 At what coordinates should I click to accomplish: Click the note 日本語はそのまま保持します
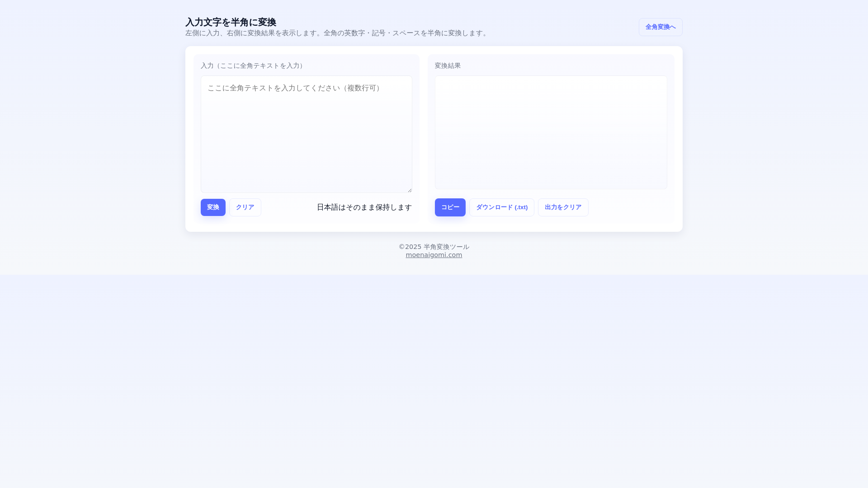(x=364, y=207)
